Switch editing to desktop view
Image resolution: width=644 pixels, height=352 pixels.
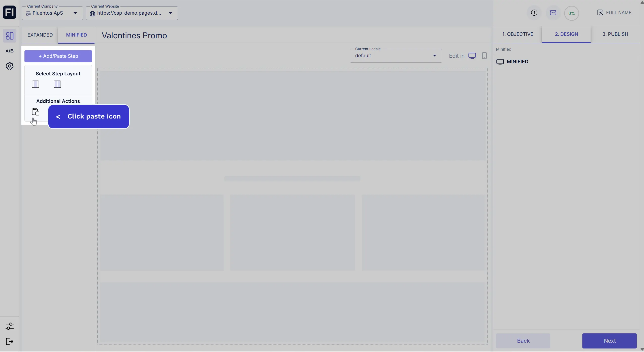[x=472, y=56]
